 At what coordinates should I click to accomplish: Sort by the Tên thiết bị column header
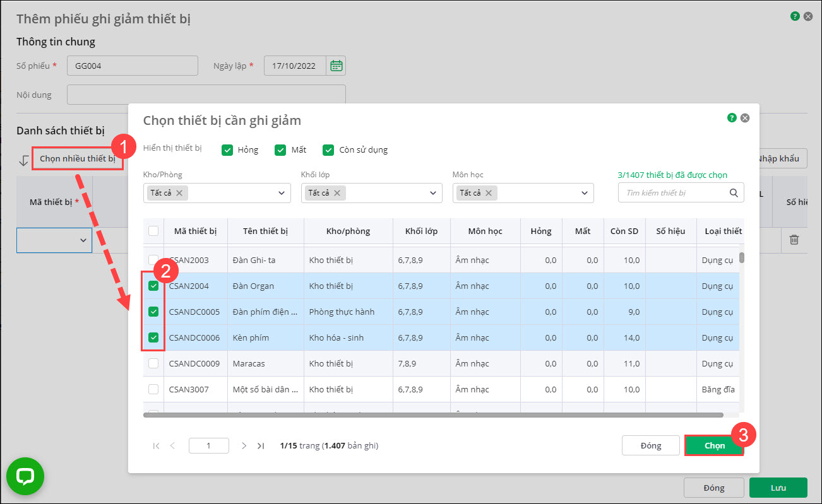(x=265, y=231)
